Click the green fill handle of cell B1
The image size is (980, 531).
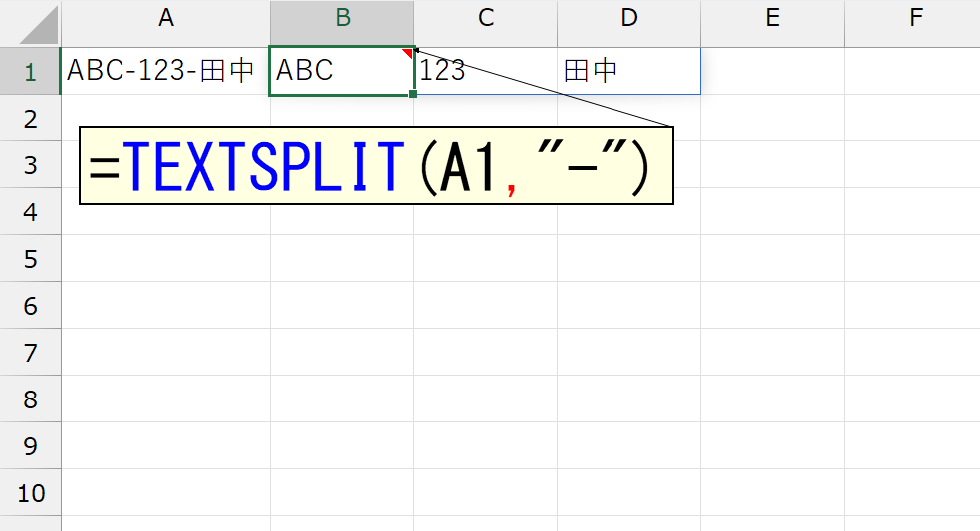pos(413,94)
